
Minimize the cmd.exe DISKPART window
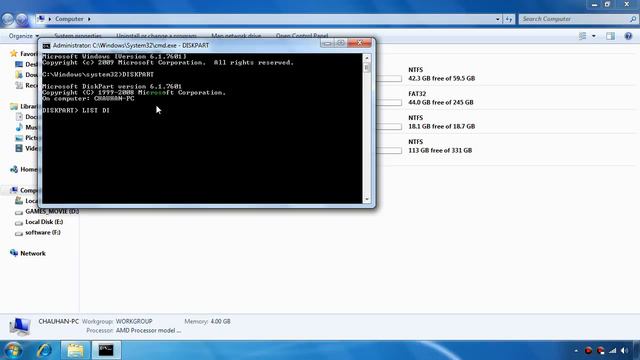tap(327, 43)
